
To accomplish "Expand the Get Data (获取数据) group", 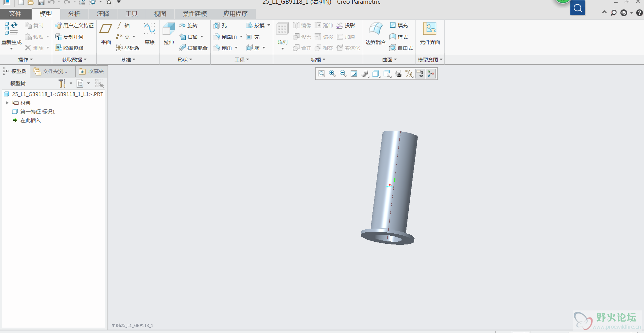I will 74,60.
